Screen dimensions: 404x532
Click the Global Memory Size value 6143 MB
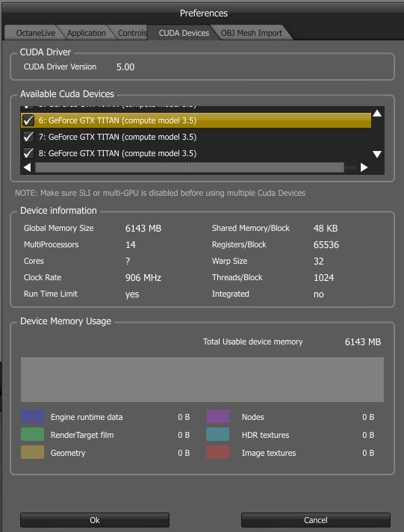coord(143,229)
